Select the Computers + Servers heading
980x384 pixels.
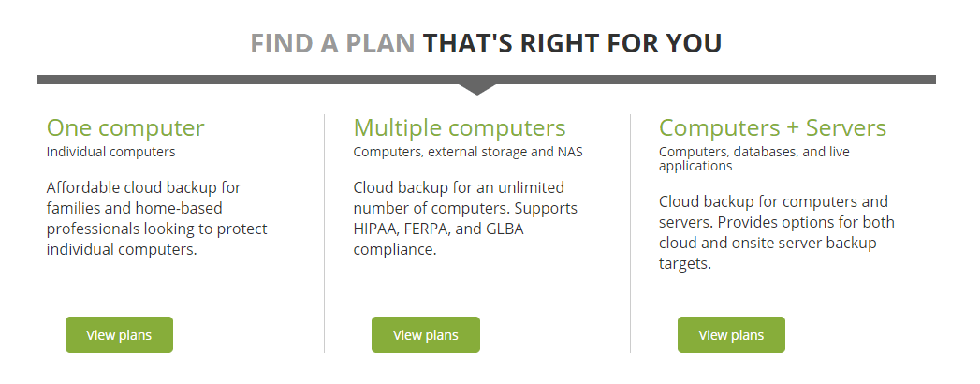pos(772,127)
